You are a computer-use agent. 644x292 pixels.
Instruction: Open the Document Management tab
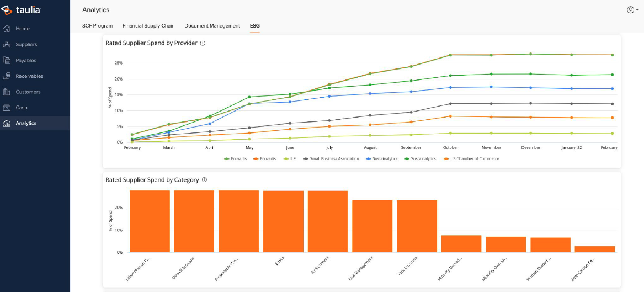(x=212, y=25)
